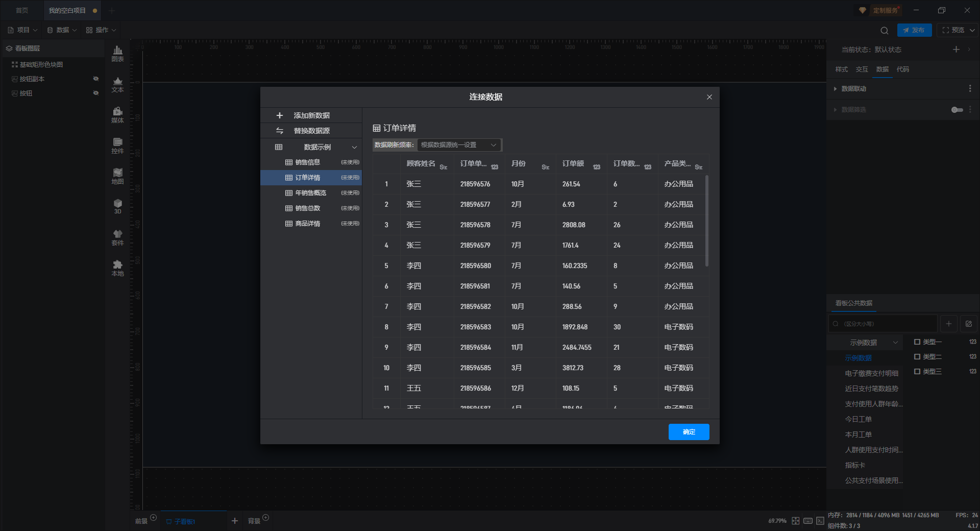Image resolution: width=980 pixels, height=531 pixels.
Task: Check the 类型三 checkbox
Action: coord(917,372)
